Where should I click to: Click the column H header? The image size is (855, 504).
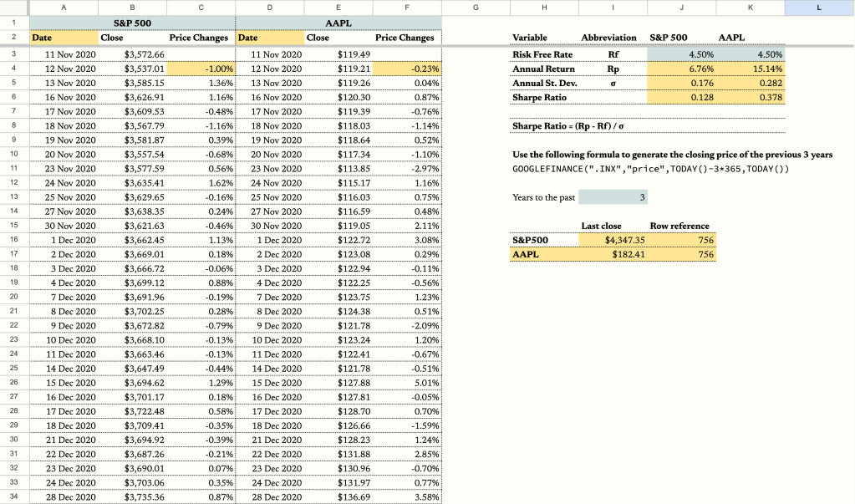coord(544,8)
